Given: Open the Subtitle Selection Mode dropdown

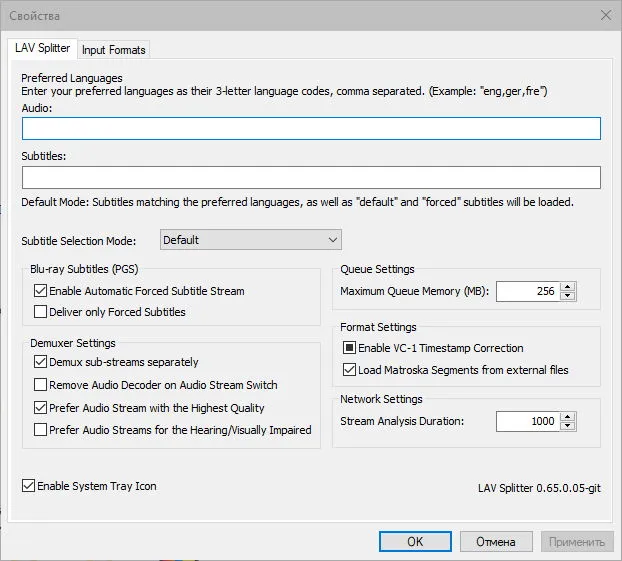Looking at the screenshot, I should (x=251, y=240).
